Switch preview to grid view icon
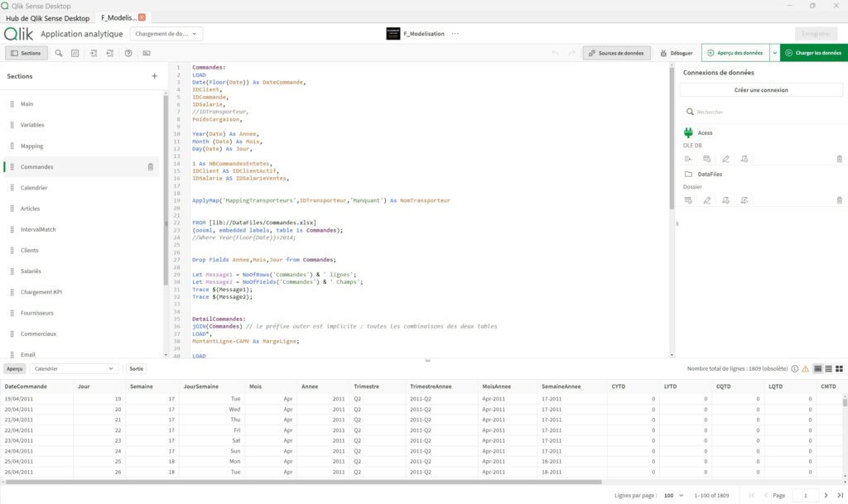Screen dimensions: 848x504 839,368
